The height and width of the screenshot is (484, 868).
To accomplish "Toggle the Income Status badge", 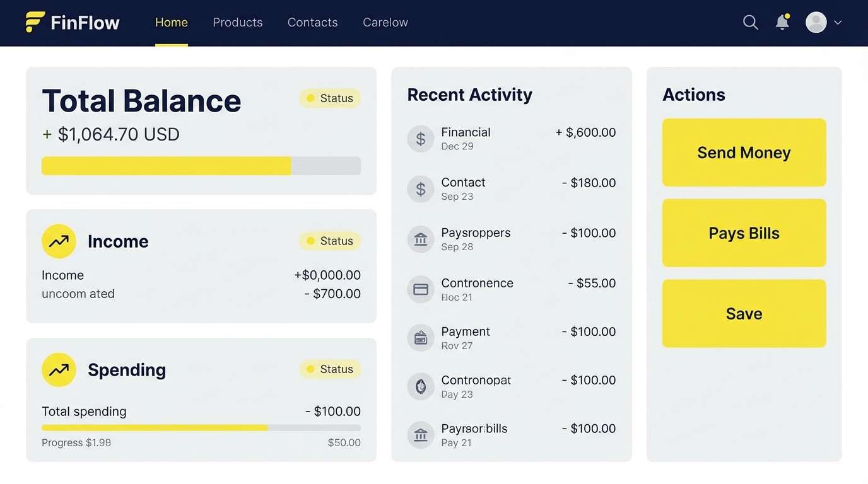I will [329, 241].
